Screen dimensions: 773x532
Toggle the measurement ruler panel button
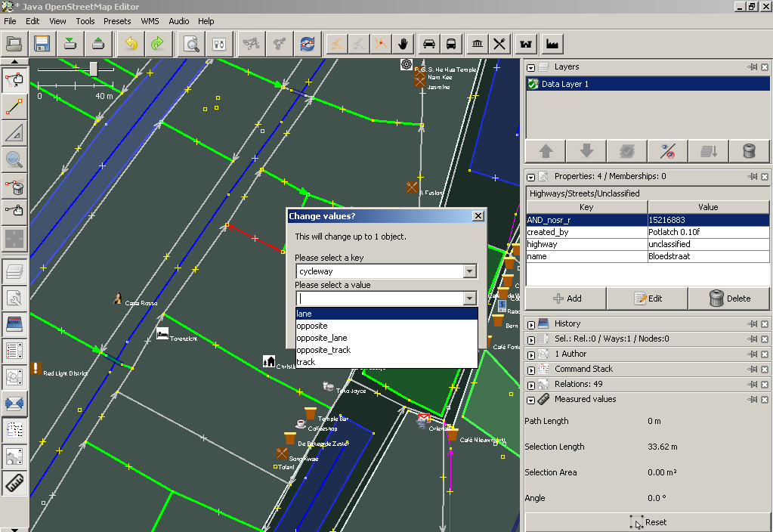[x=14, y=483]
